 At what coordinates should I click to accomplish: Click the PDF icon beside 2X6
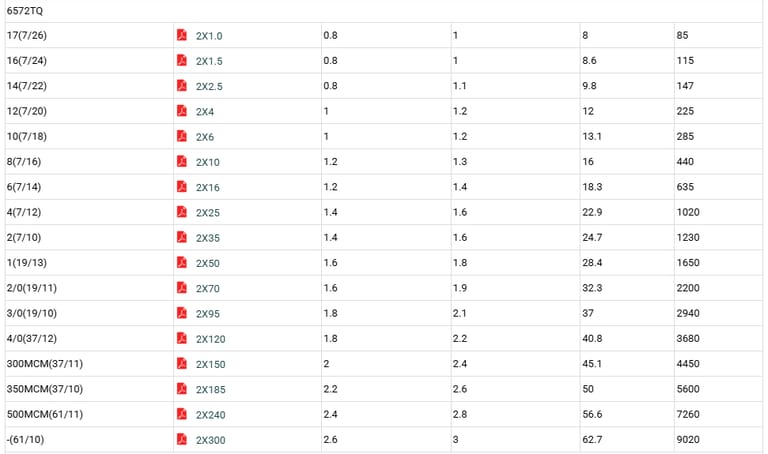click(182, 136)
